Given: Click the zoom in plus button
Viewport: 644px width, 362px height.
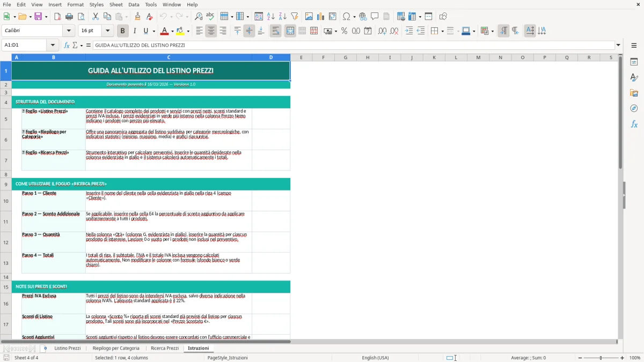Looking at the screenshot, I should click(623, 358).
